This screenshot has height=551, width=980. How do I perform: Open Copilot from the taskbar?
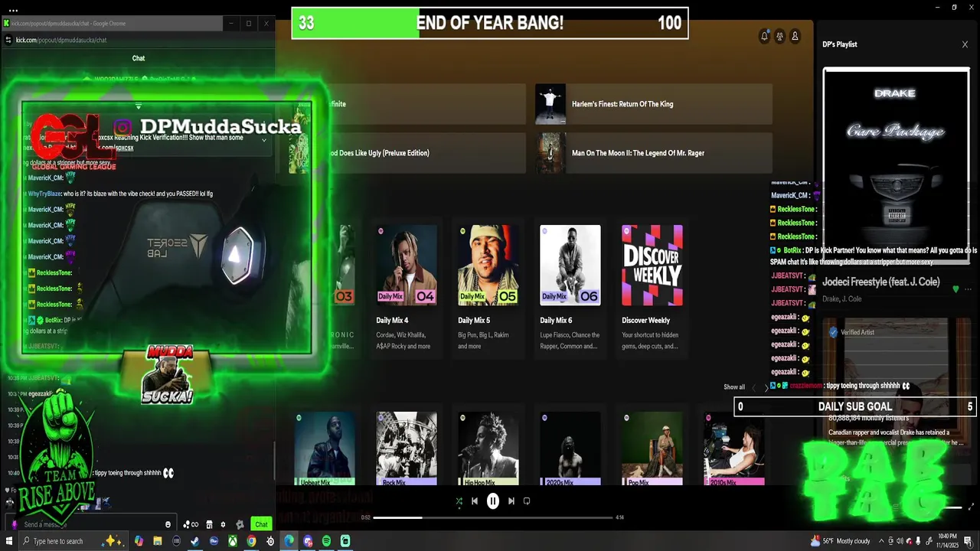click(x=138, y=541)
